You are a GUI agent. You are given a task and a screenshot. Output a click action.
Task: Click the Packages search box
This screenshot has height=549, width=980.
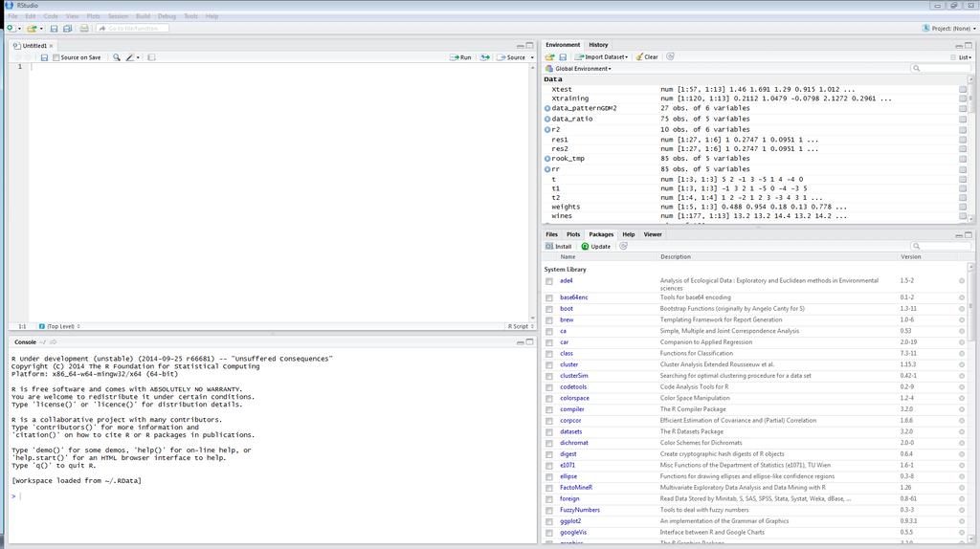tap(941, 246)
